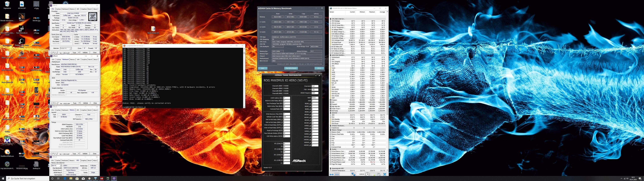The height and width of the screenshot is (181, 644).
Task: Open the Tools dropdown arrow in the top CPU-Z window
Action: [x=79, y=52]
